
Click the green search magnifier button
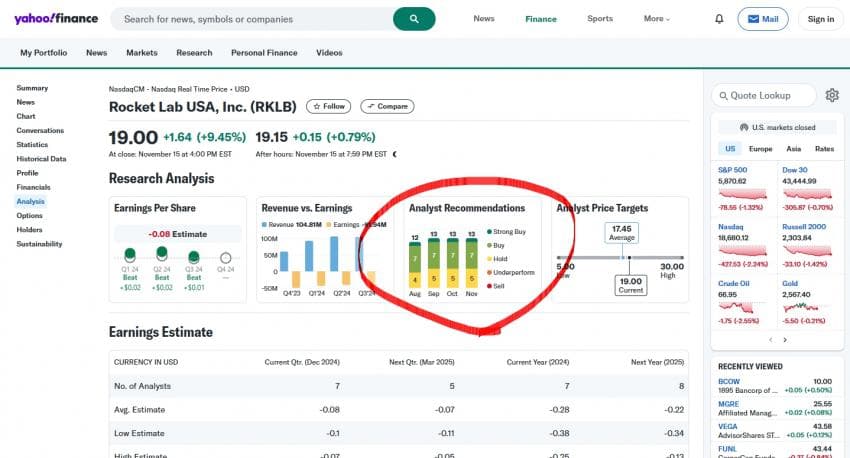click(x=414, y=19)
